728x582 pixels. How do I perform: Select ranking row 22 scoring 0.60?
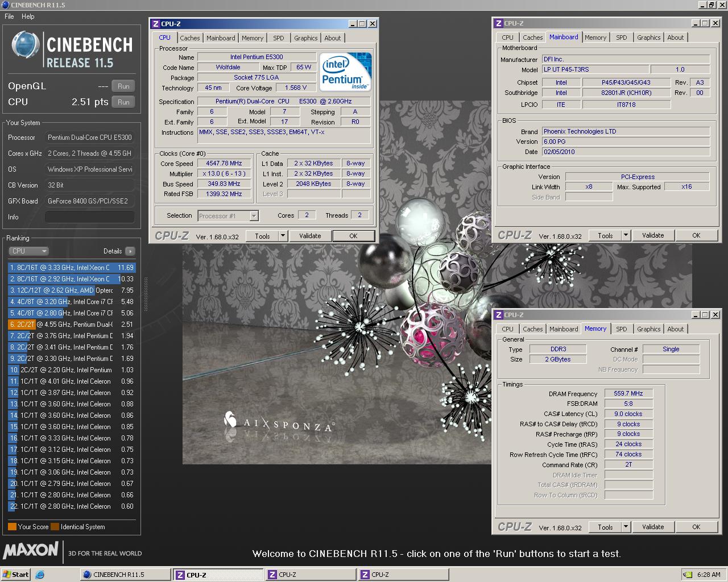click(x=72, y=506)
